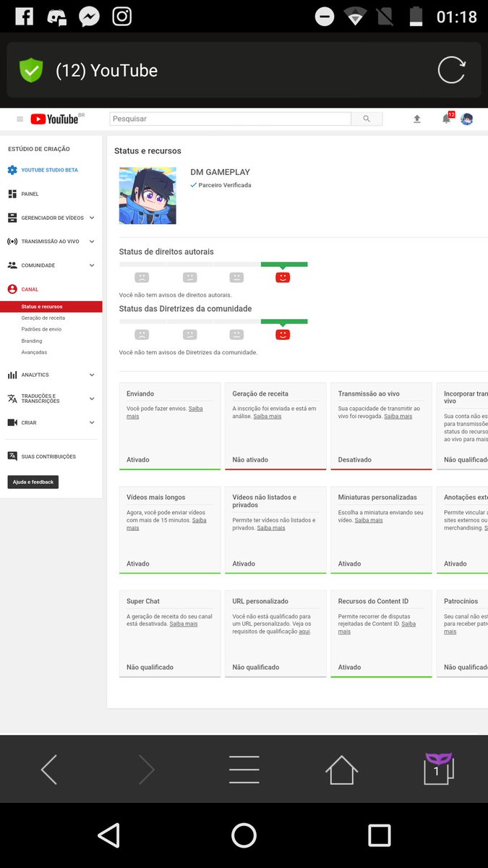Click the first gray sad face under direitos autorais
This screenshot has height=868, width=488.
142,277
